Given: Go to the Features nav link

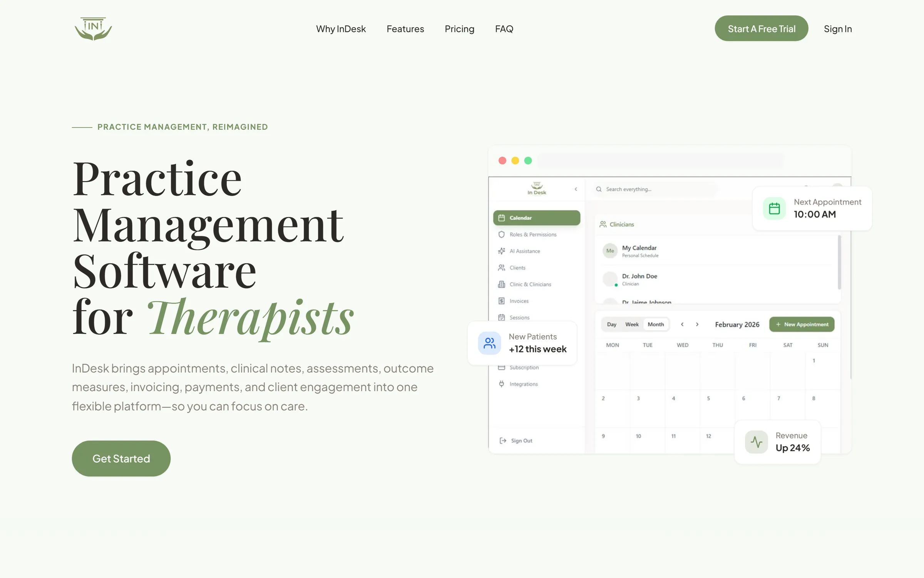Looking at the screenshot, I should tap(405, 29).
